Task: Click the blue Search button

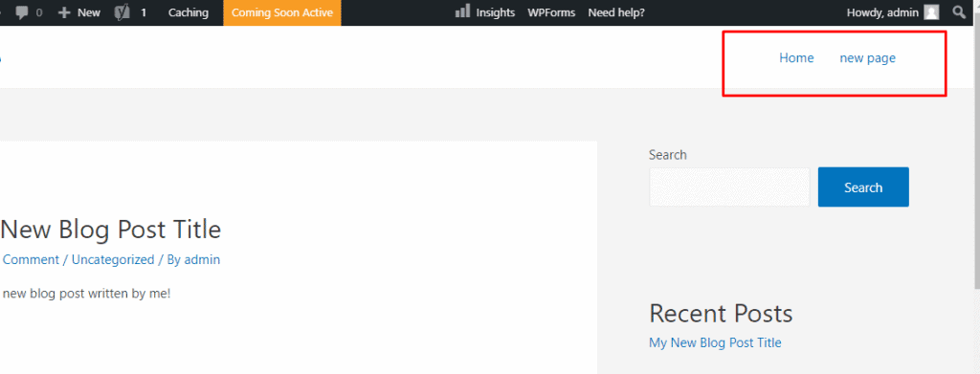Action: pyautogui.click(x=863, y=187)
